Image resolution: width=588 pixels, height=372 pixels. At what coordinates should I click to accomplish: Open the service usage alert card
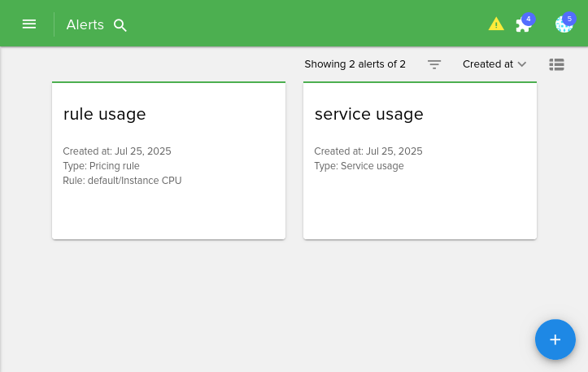click(420, 204)
